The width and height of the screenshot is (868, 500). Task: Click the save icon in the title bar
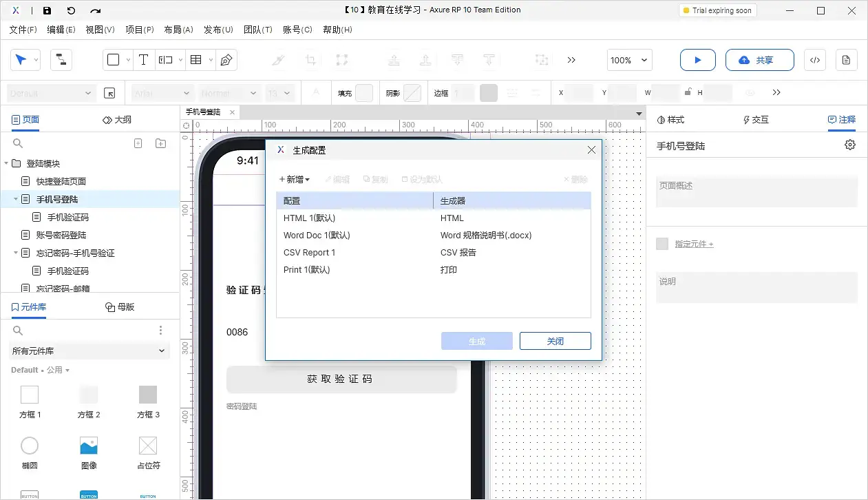pyautogui.click(x=46, y=10)
